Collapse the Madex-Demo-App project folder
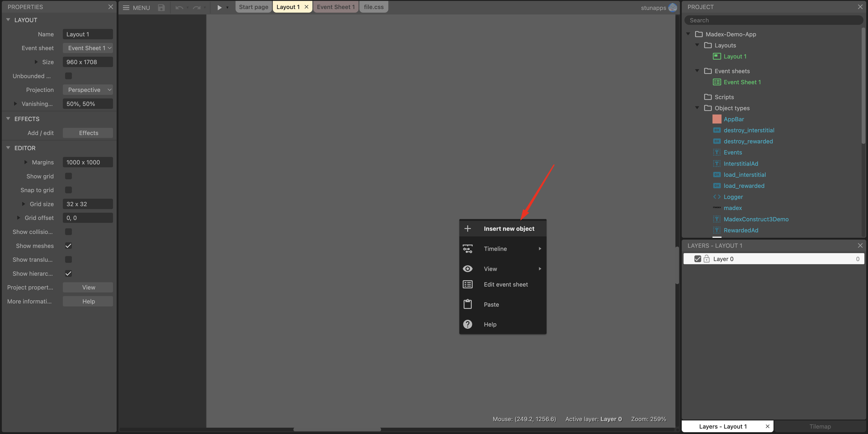The height and width of the screenshot is (434, 868). tap(688, 34)
